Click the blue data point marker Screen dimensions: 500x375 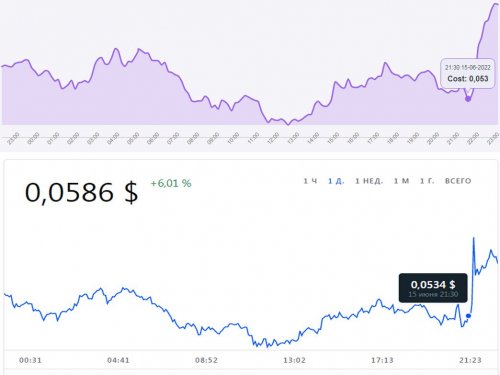tap(469, 316)
